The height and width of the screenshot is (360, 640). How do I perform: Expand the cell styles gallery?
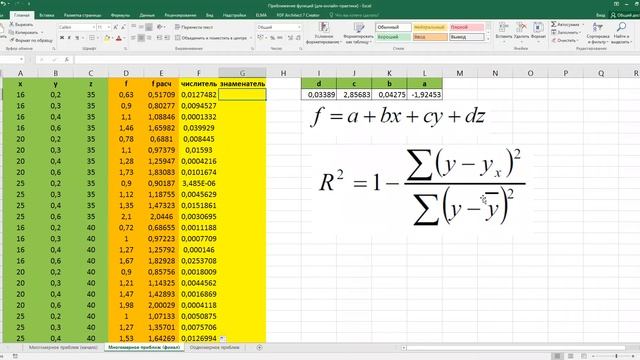click(488, 39)
